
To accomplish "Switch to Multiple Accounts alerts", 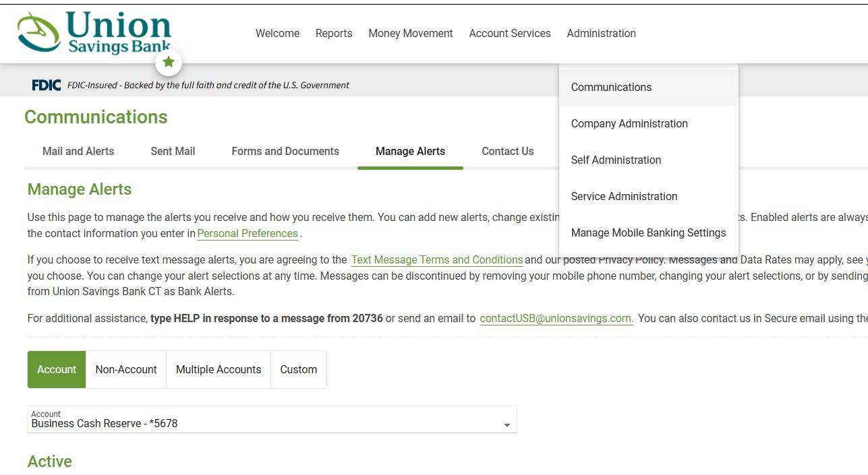I will [x=219, y=369].
